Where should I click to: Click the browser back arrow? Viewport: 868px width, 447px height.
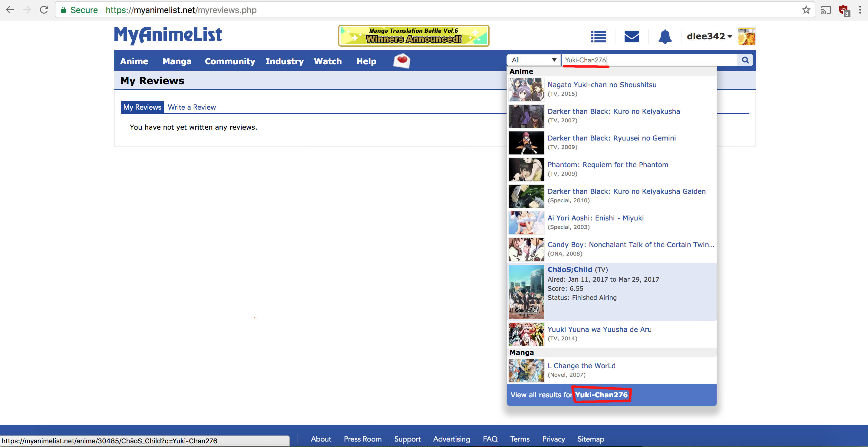click(x=10, y=10)
